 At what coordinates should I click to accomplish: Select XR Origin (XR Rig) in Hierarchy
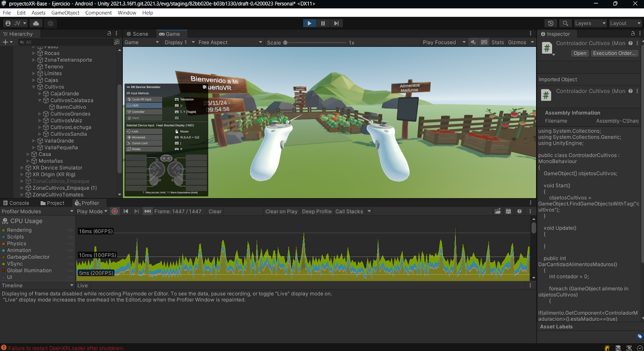[x=54, y=174]
